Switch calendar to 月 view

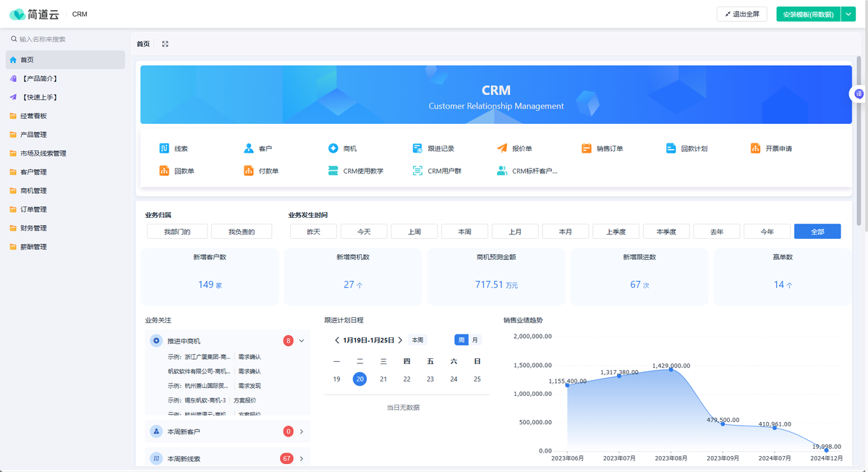[475, 340]
